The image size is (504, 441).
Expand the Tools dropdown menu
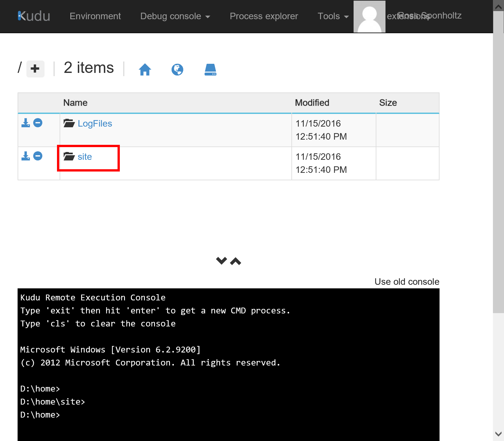coord(333,16)
